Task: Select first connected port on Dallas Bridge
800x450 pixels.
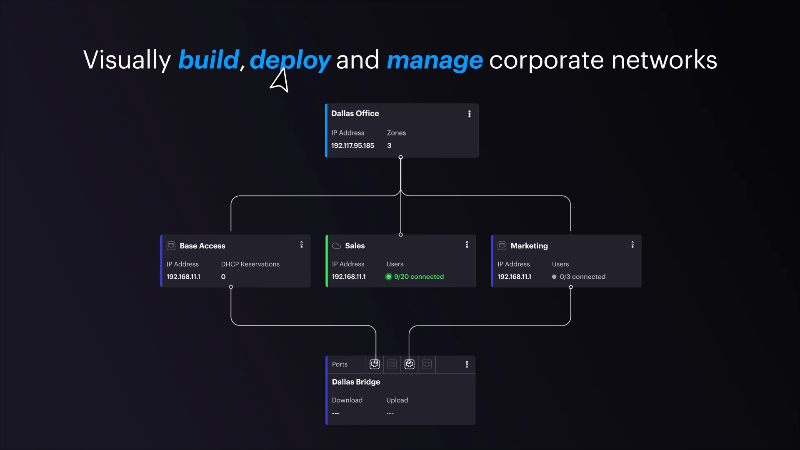Action: (375, 365)
